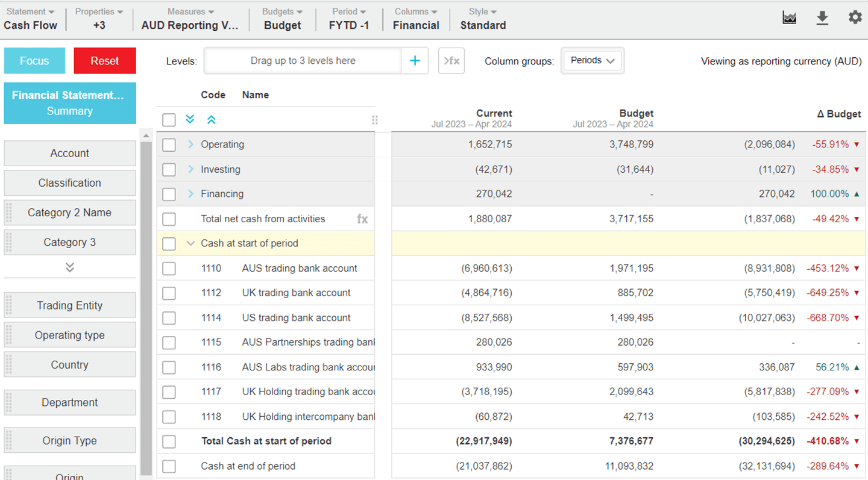Open the Statement menu showing Cash Flow
The width and height of the screenshot is (868, 480).
[30, 19]
